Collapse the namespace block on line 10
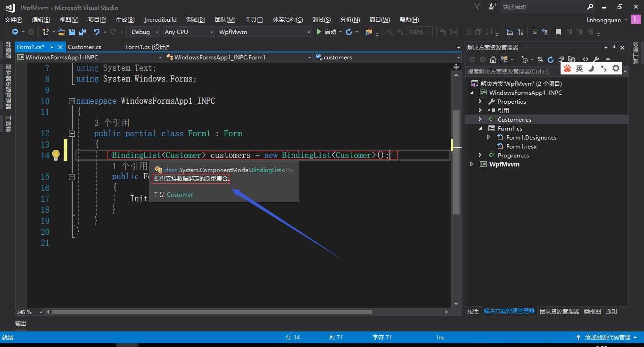 click(x=72, y=101)
